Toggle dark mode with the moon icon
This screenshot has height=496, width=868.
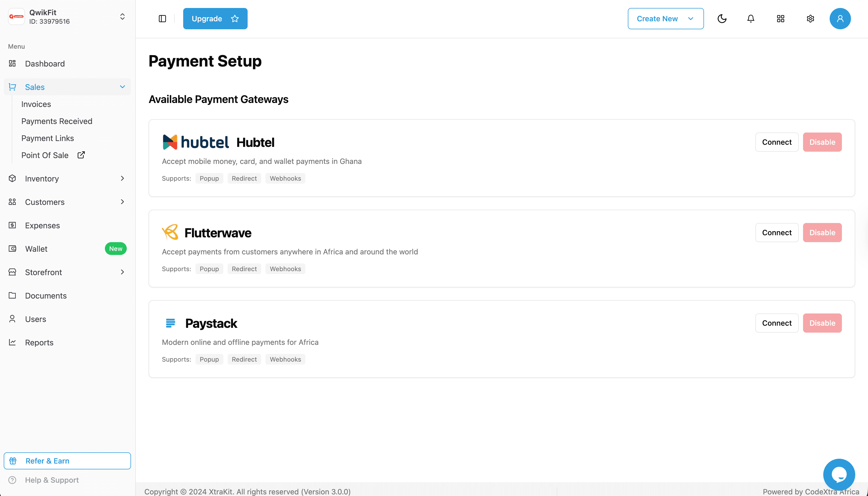pyautogui.click(x=722, y=18)
